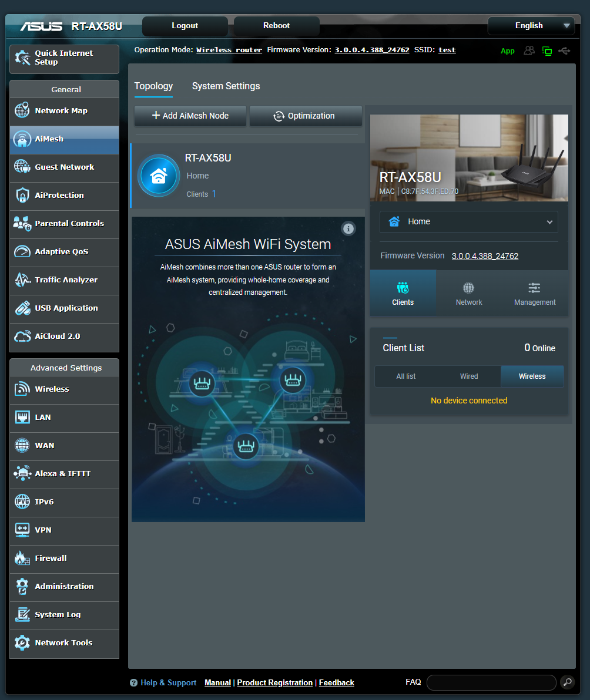This screenshot has height=700, width=590.
Task: Switch to the System Settings tab
Action: 226,86
